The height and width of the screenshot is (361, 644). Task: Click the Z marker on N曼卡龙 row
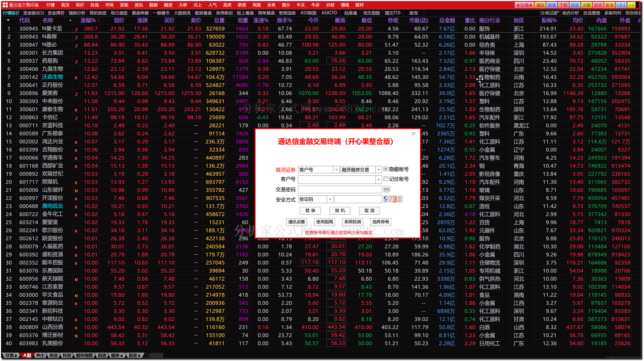76,29
